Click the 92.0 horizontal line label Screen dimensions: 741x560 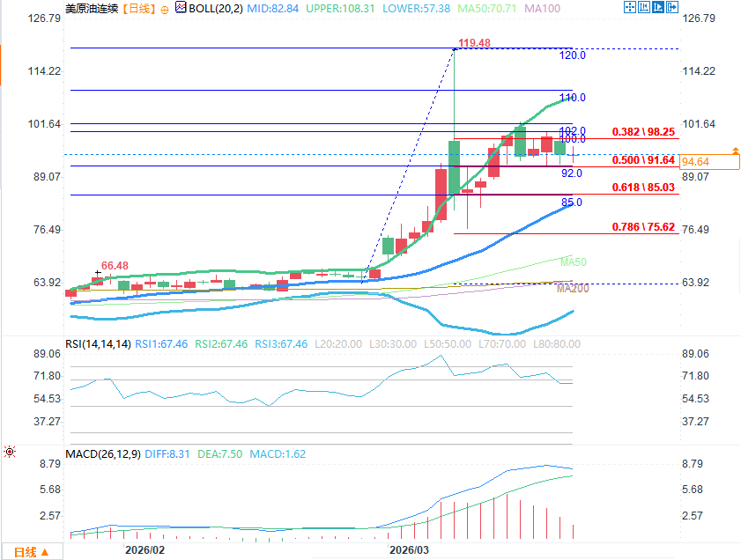[572, 173]
